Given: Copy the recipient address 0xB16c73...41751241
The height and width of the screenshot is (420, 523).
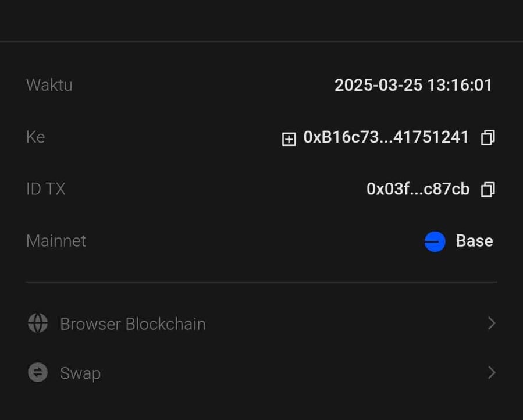Looking at the screenshot, I should [488, 138].
